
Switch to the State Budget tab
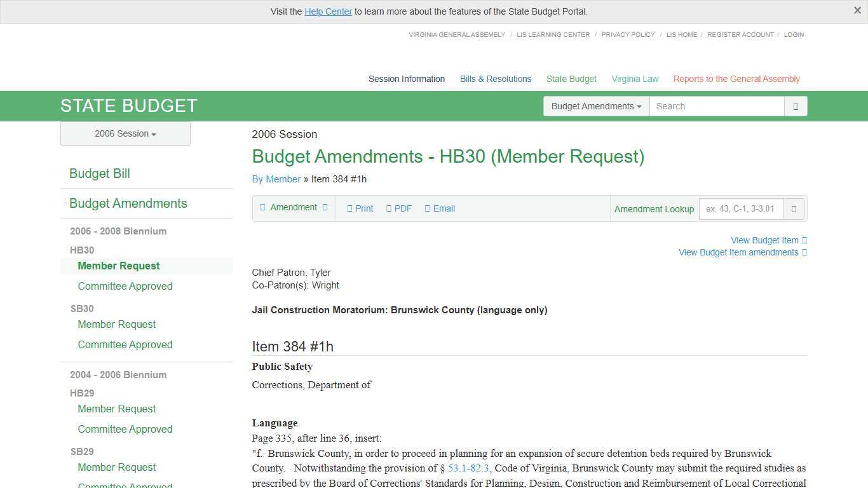point(571,79)
